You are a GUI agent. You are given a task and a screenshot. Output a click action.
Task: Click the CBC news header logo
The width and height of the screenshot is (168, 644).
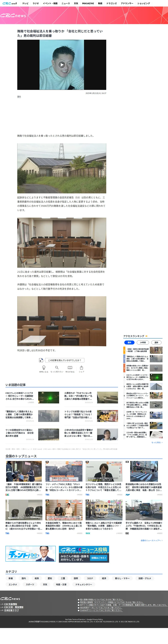point(13,15)
